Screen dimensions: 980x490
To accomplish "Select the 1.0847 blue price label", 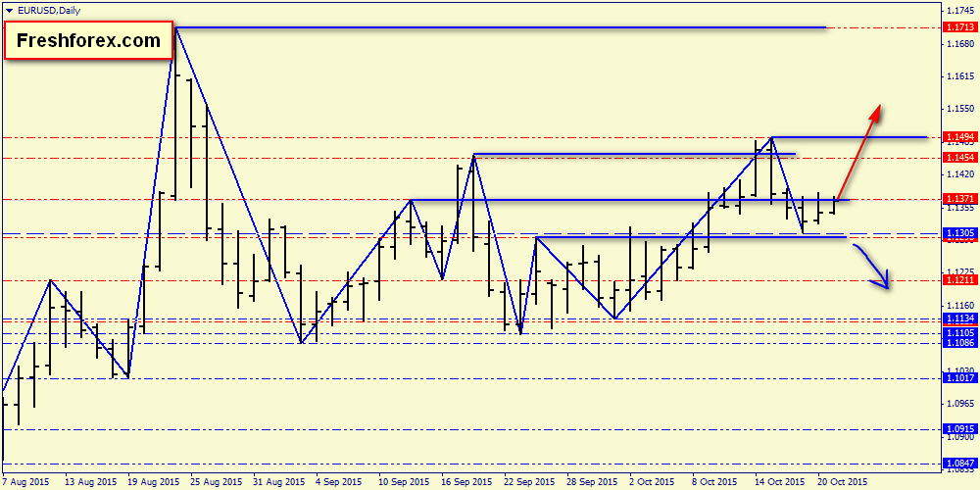I will (958, 464).
